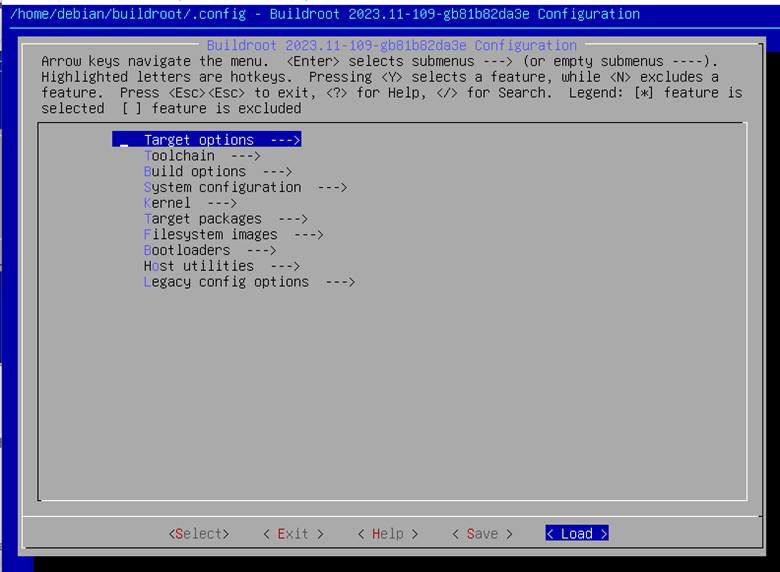This screenshot has height=572, width=780.
Task: Select Filesystem images in the list
Action: [x=211, y=234]
